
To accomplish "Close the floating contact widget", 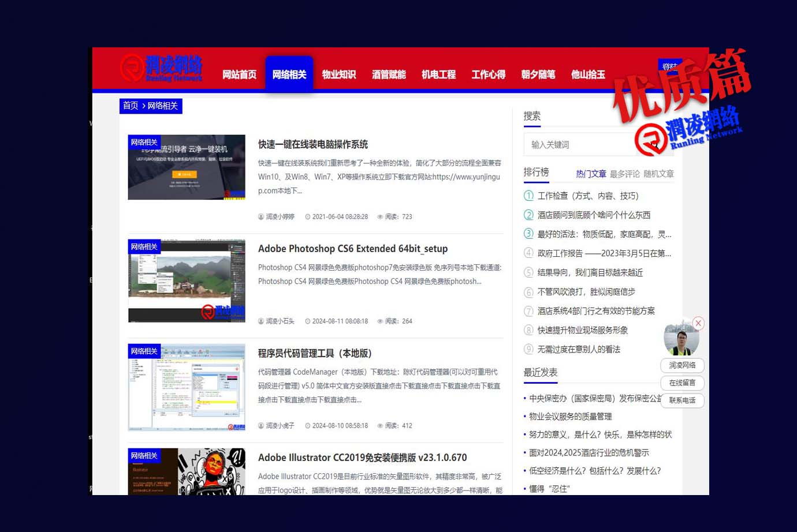I will [x=698, y=323].
